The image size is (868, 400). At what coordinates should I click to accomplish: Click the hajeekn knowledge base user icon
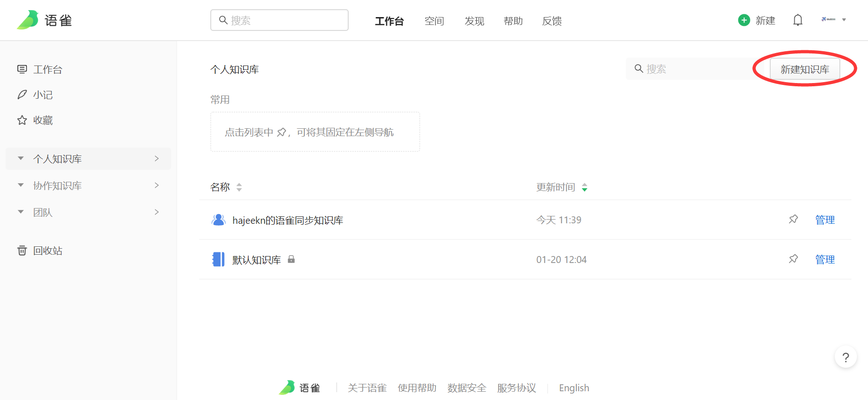point(218,220)
